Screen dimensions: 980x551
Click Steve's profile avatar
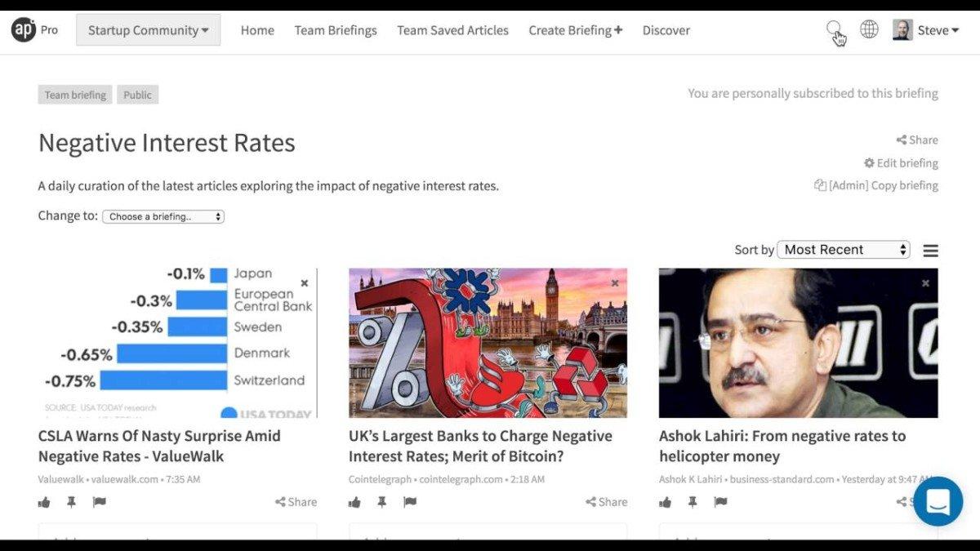coord(902,30)
